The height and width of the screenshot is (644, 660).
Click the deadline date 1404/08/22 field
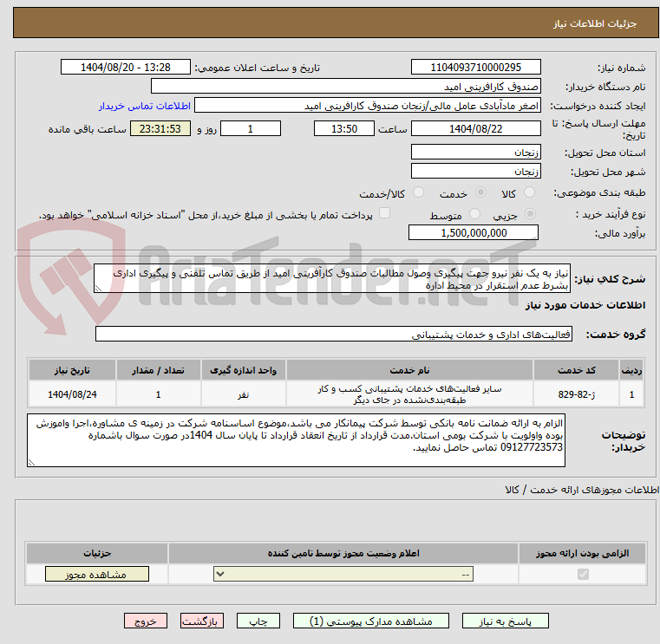click(475, 128)
